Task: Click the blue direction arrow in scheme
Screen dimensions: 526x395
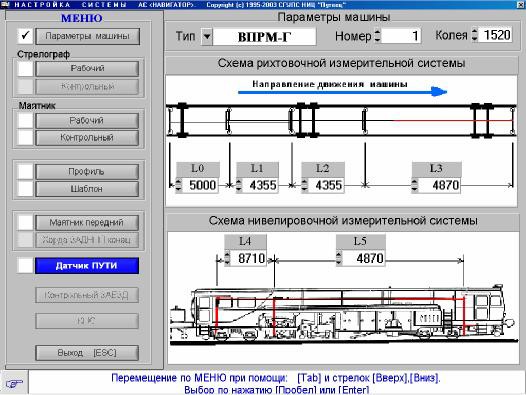Action: (343, 92)
